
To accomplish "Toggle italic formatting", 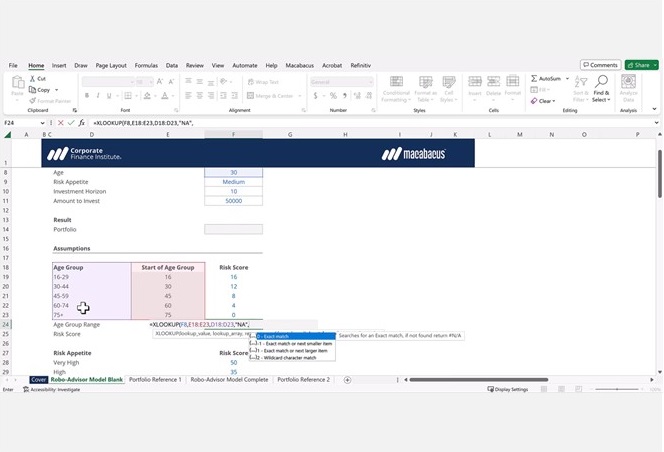I will 98,96.
